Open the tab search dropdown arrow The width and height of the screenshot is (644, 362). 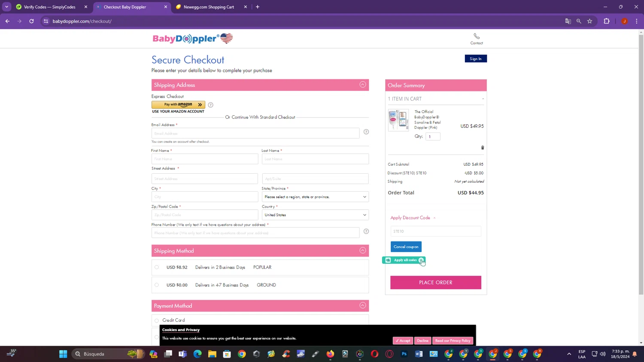[x=6, y=7]
